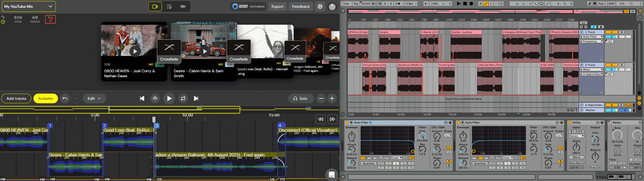
Task: Open the waveform view icon
Action: pyautogui.click(x=183, y=6)
